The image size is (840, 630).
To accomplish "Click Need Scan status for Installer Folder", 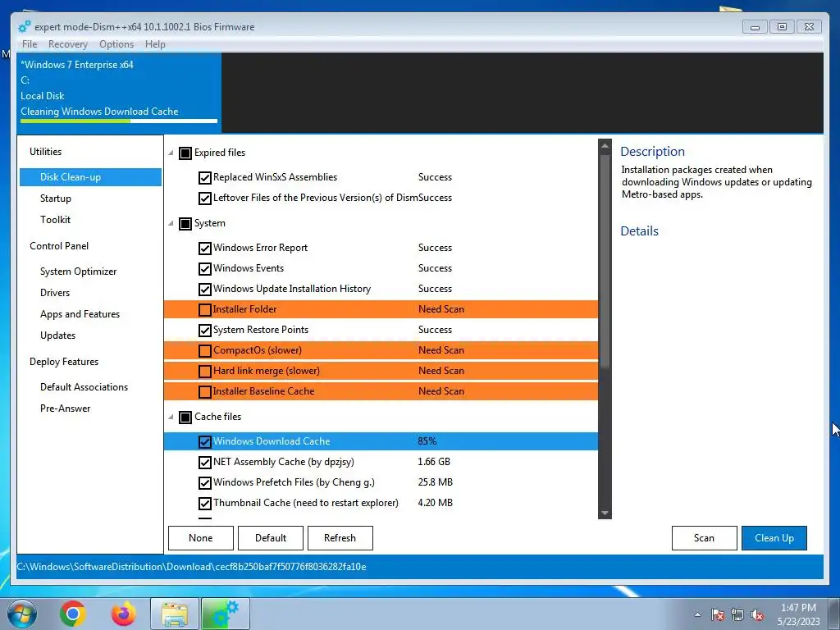I will pyautogui.click(x=441, y=309).
